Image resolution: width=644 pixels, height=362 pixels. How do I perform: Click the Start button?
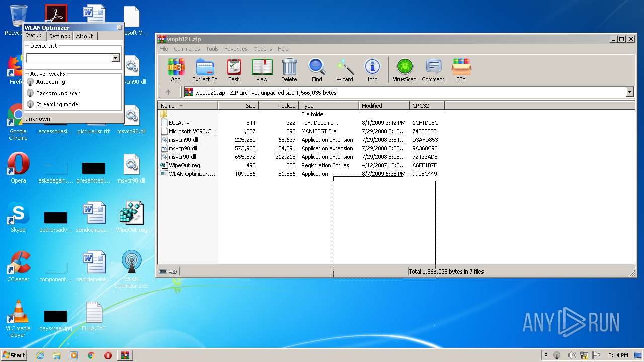point(14,355)
